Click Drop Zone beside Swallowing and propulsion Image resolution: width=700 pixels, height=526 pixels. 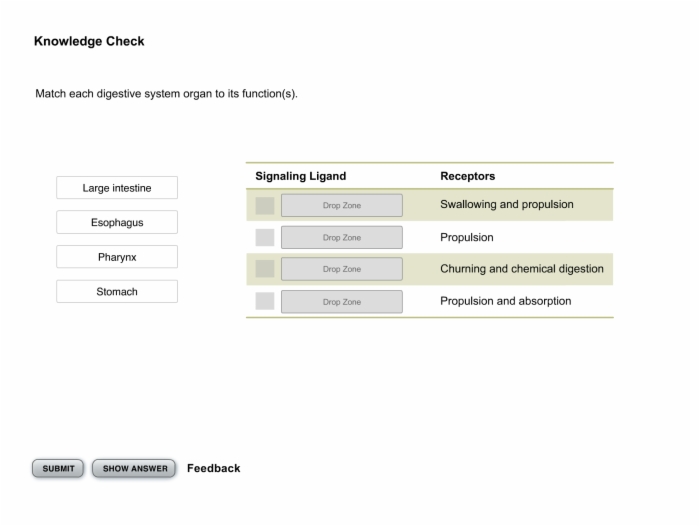pyautogui.click(x=342, y=205)
